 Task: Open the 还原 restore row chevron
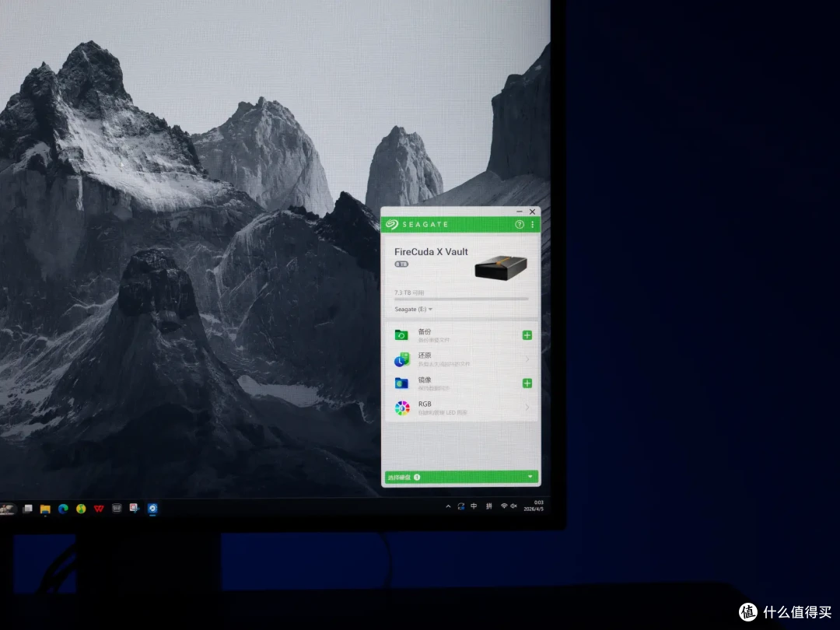tap(527, 359)
